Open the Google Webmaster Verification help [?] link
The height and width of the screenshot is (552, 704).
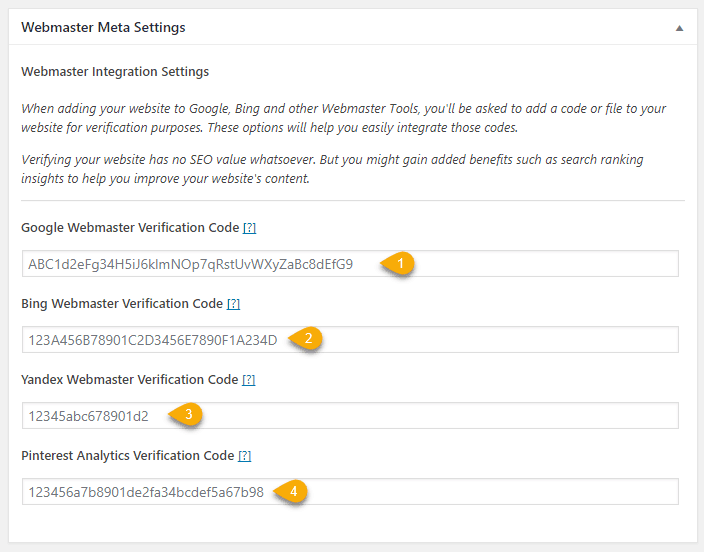point(250,228)
